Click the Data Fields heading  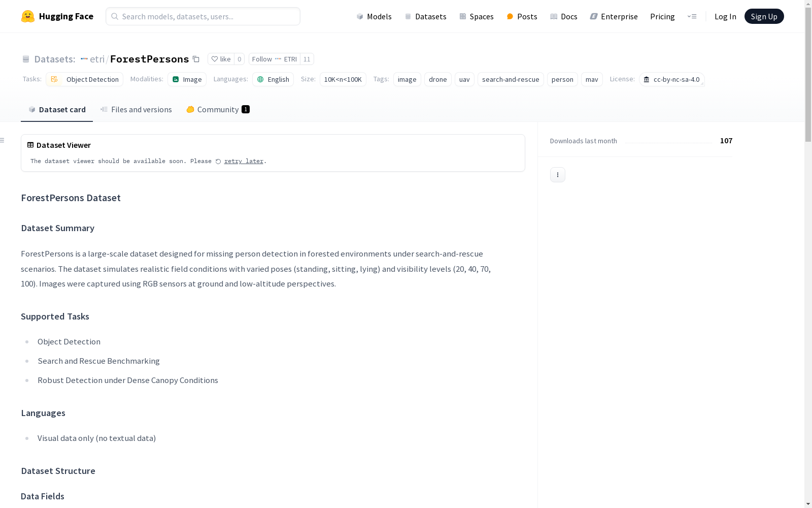(43, 496)
